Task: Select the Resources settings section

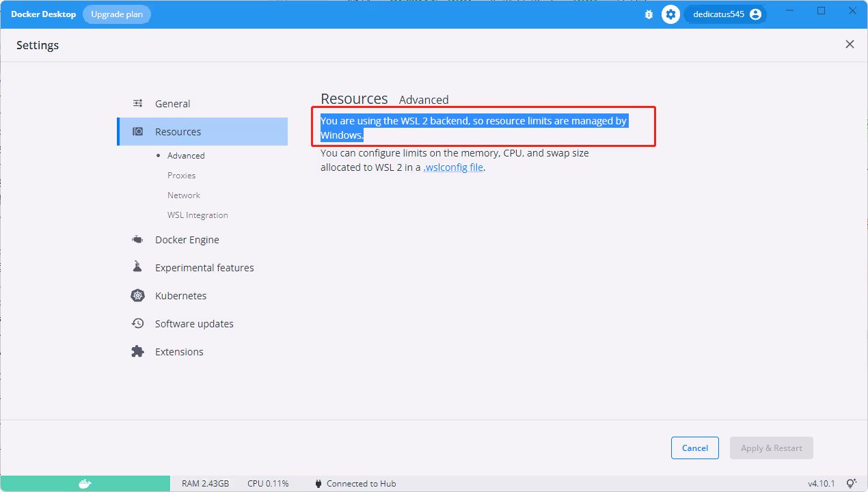Action: pos(202,132)
